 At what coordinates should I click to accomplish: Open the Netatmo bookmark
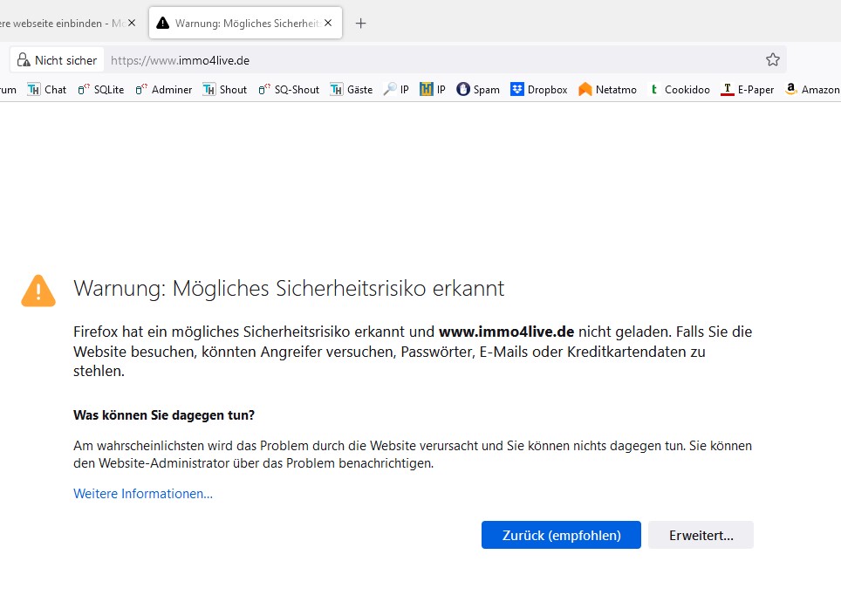607,89
